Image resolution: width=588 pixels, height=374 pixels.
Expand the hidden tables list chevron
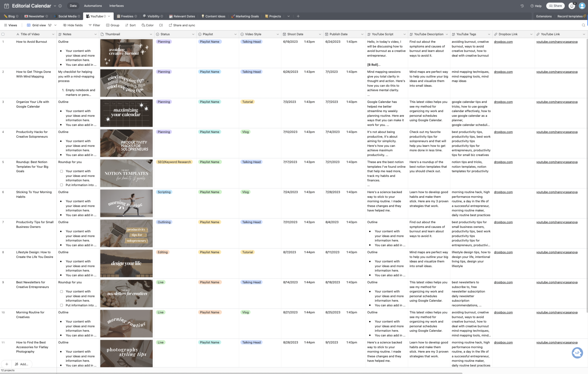click(289, 16)
